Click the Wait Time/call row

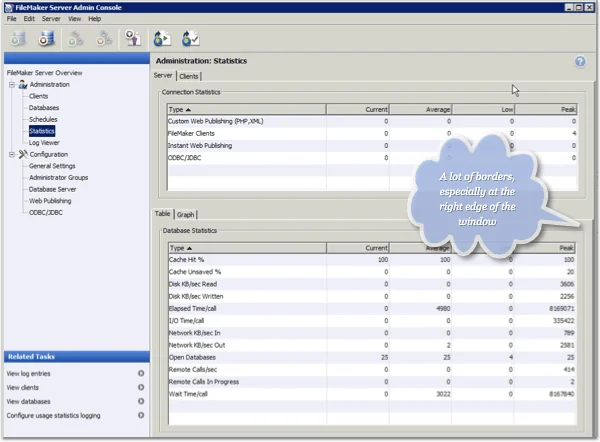pos(372,394)
